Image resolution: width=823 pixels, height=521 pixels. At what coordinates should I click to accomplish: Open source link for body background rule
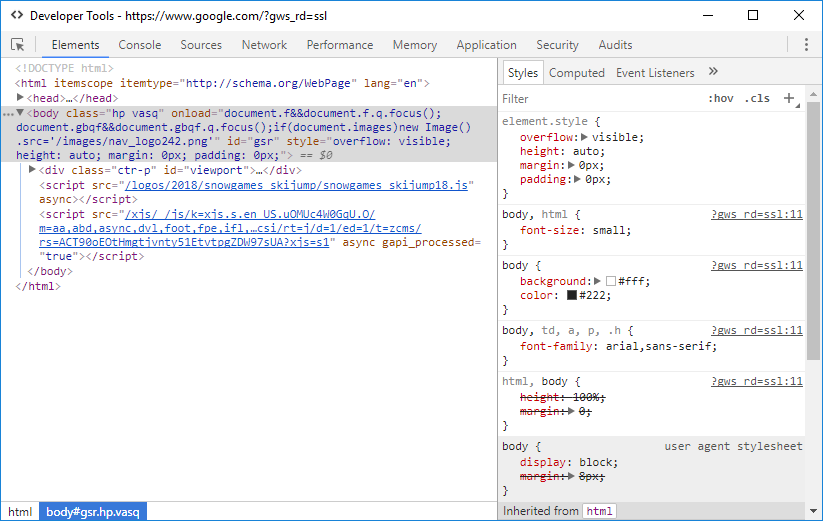point(756,265)
